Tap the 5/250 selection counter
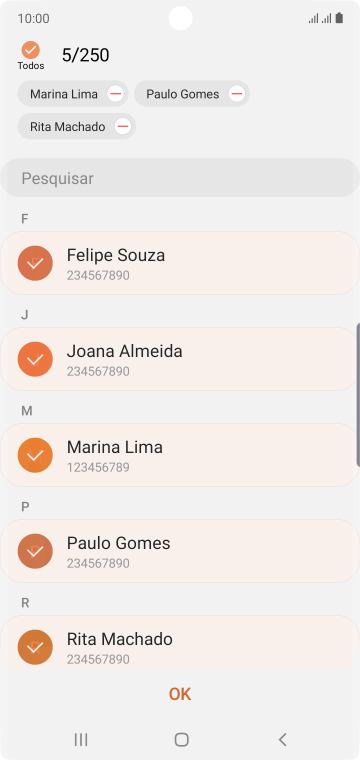The image size is (360, 760). pyautogui.click(x=85, y=55)
